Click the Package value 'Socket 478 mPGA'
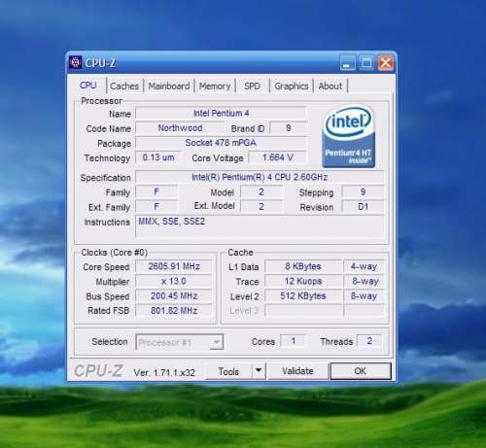 221,143
